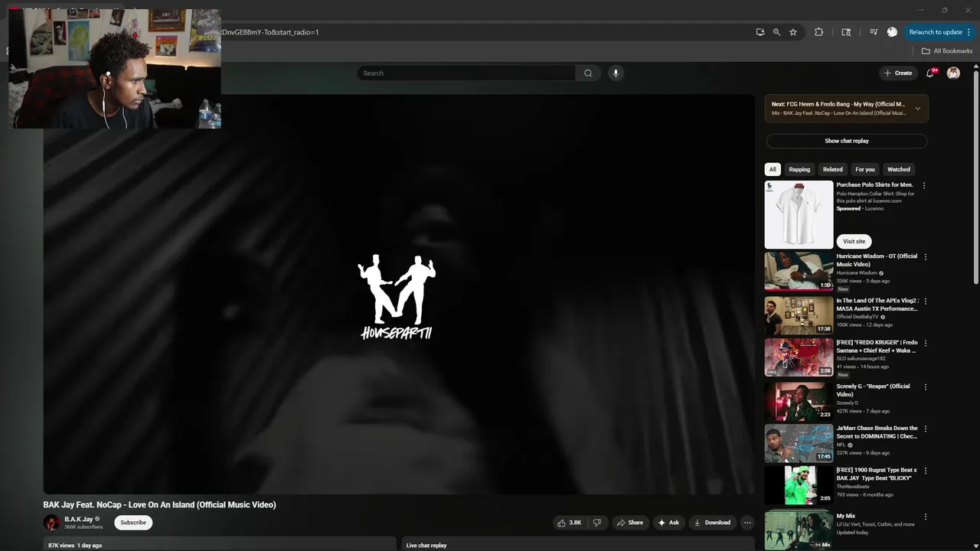Open options for Screwly G Reaper video
This screenshot has height=551, width=980.
[925, 387]
